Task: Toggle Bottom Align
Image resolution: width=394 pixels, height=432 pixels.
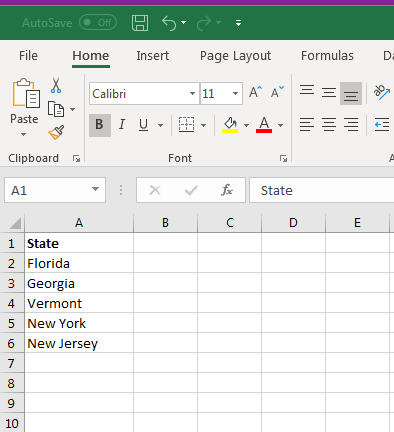Action: coord(351,93)
